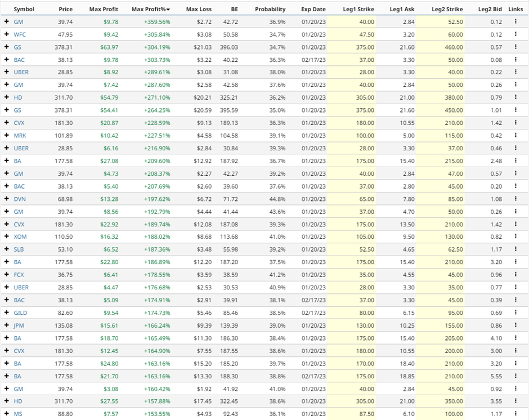The image size is (529, 420).
Task: Sort by Leg2 Strike column header
Action: (447, 9)
